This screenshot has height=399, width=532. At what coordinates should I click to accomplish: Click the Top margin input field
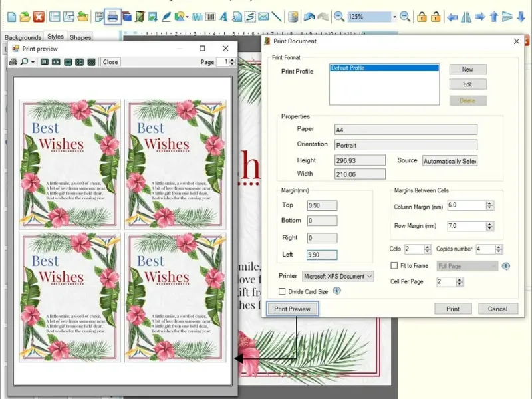pyautogui.click(x=322, y=205)
